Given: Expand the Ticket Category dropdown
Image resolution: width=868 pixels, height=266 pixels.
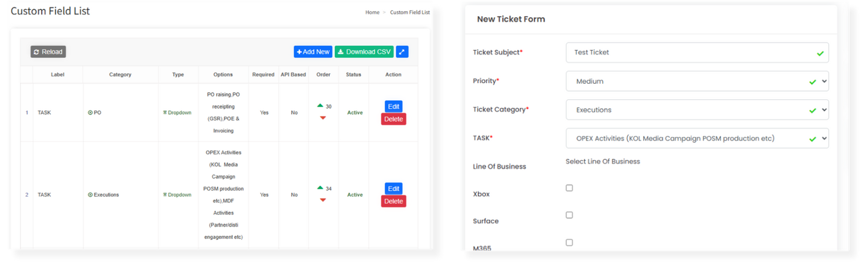Looking at the screenshot, I should (697, 110).
